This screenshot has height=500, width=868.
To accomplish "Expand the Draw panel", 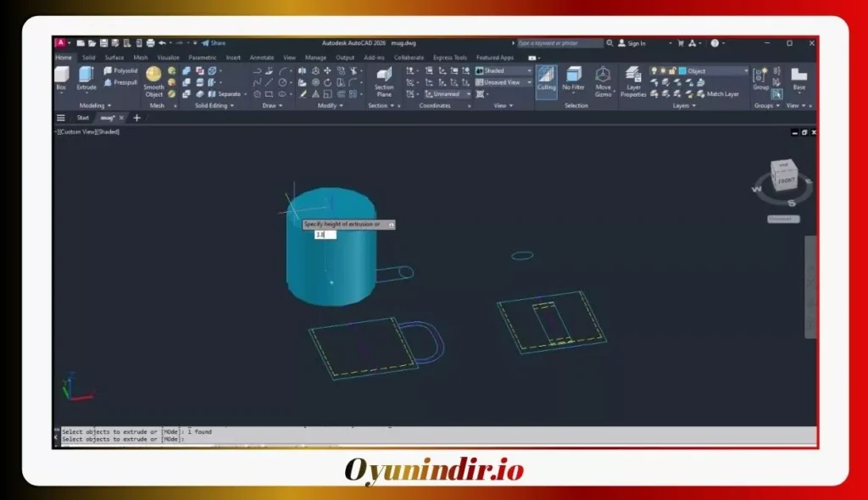I will [x=272, y=105].
